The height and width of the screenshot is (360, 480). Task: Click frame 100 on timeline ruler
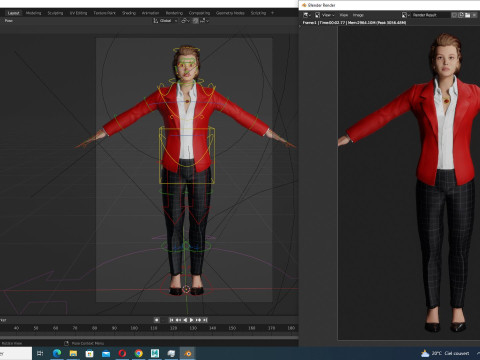click(134, 328)
